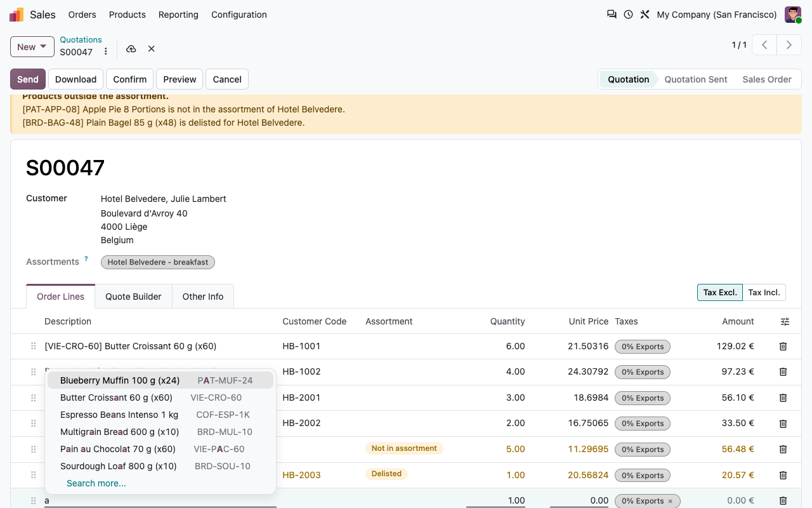
Task: Open the column settings adjust icon
Action: coord(785,321)
